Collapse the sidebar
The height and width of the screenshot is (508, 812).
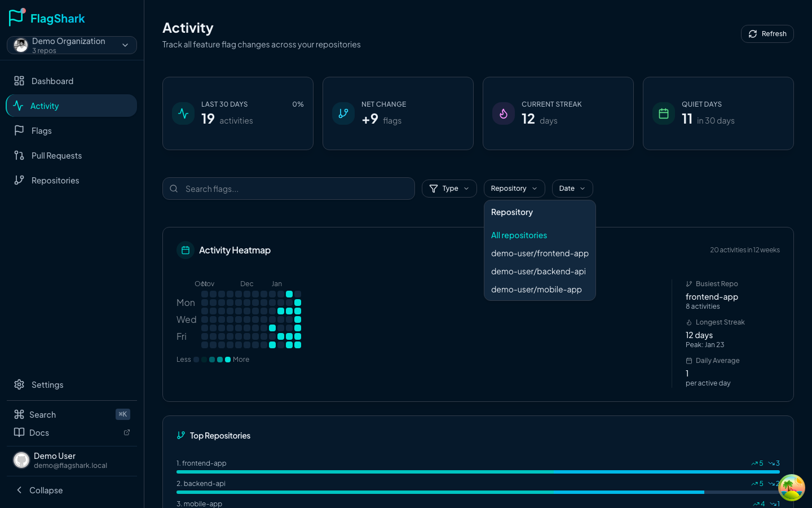pos(45,491)
